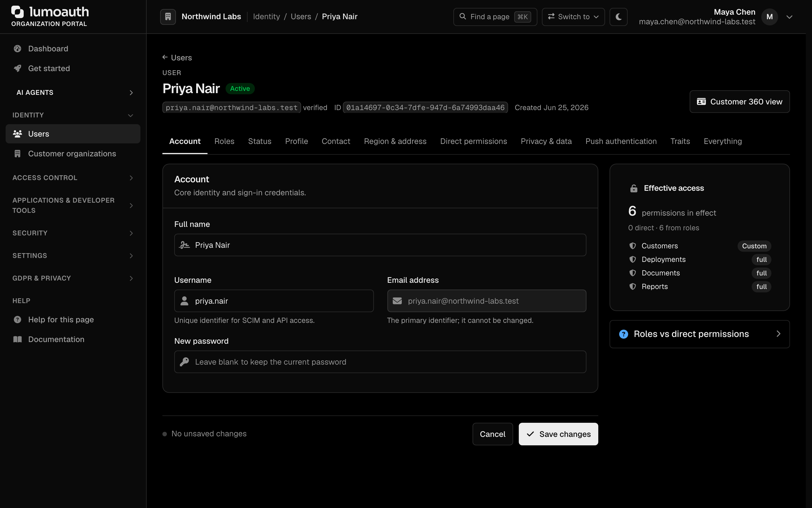Click the back arrow next to Users
This screenshot has width=812, height=508.
[165, 58]
